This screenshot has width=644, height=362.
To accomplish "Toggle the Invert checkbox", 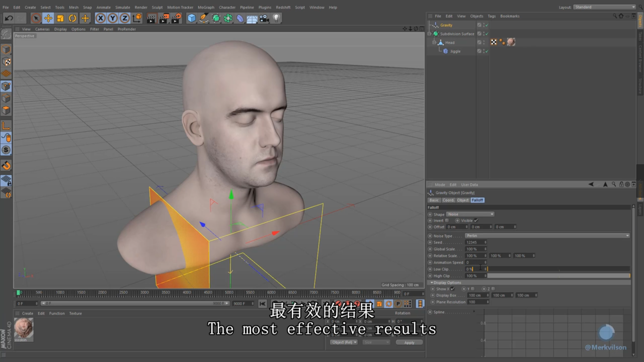I will click(x=447, y=220).
